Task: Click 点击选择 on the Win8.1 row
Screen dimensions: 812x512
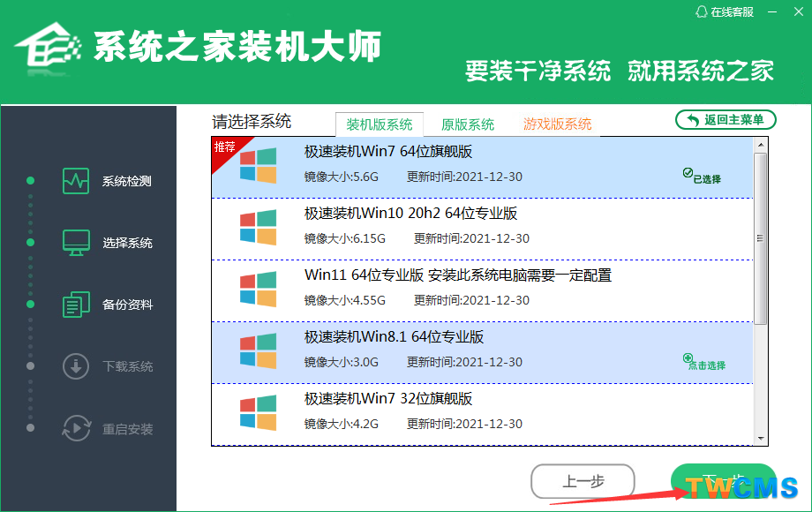Action: tap(703, 362)
